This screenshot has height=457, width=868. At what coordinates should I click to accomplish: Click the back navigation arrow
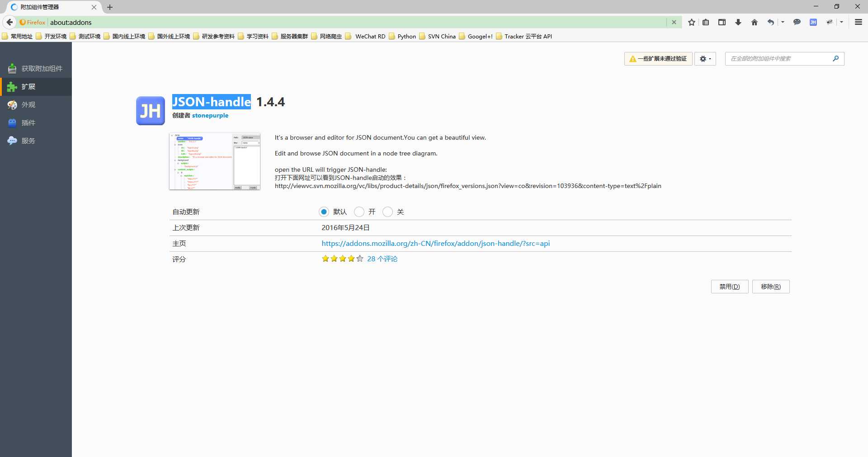click(x=9, y=22)
